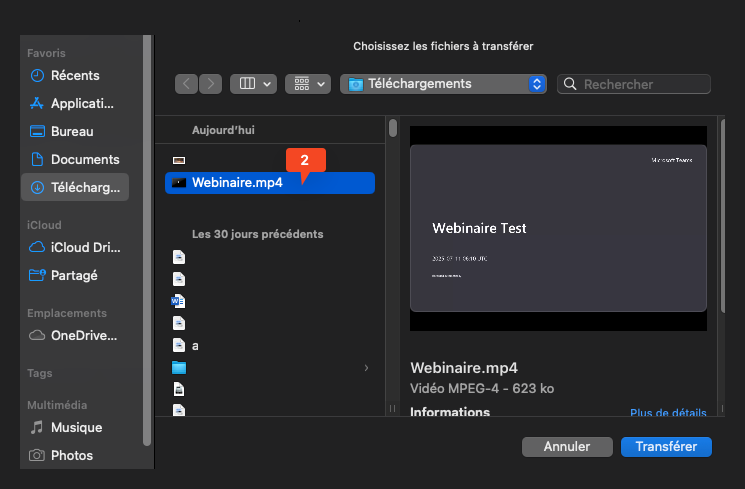The width and height of the screenshot is (745, 489).
Task: Expand the blue folder's chevron arrow
Action: (366, 368)
